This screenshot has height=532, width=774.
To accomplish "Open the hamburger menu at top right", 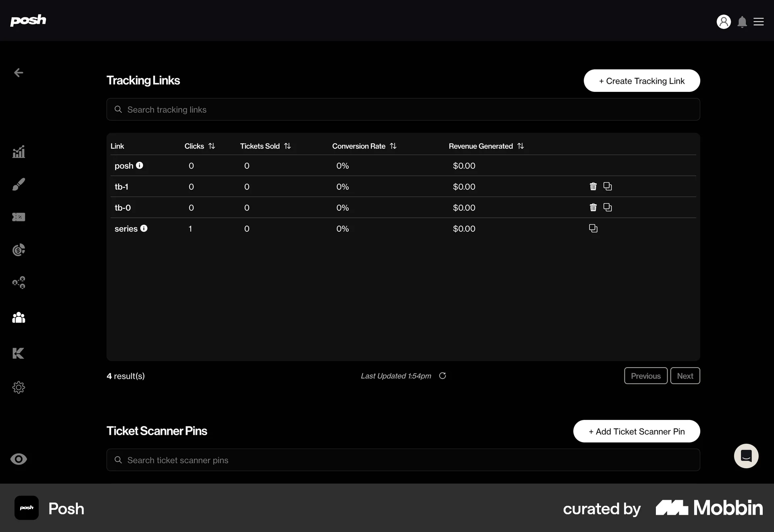I will click(759, 22).
